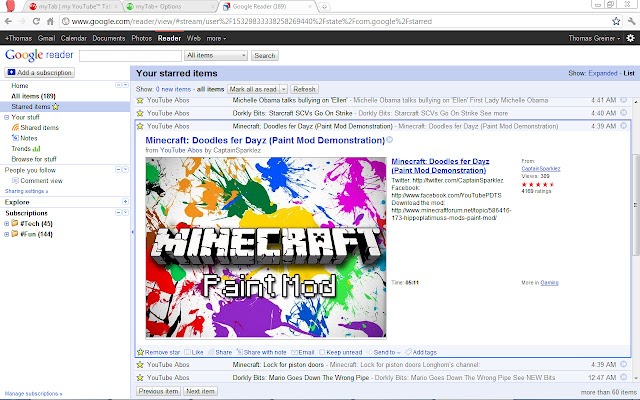Click the Search button
640x400 pixels.
tap(265, 56)
